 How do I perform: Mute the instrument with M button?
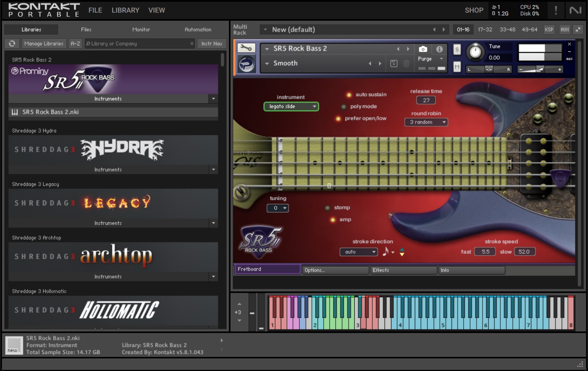[x=457, y=67]
